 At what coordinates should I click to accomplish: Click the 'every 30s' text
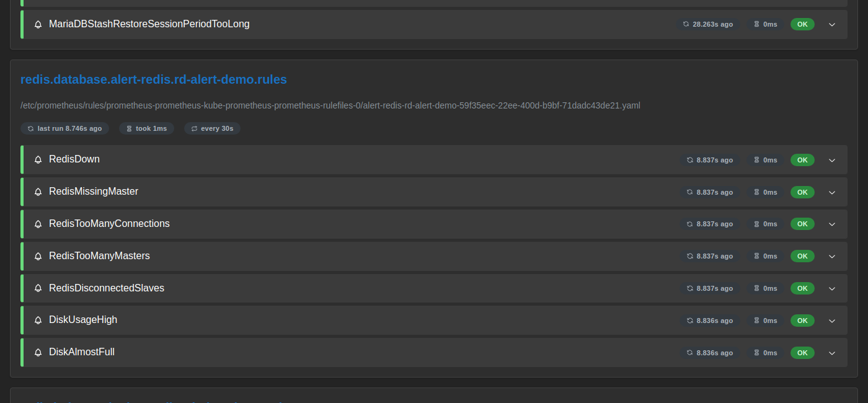(217, 128)
